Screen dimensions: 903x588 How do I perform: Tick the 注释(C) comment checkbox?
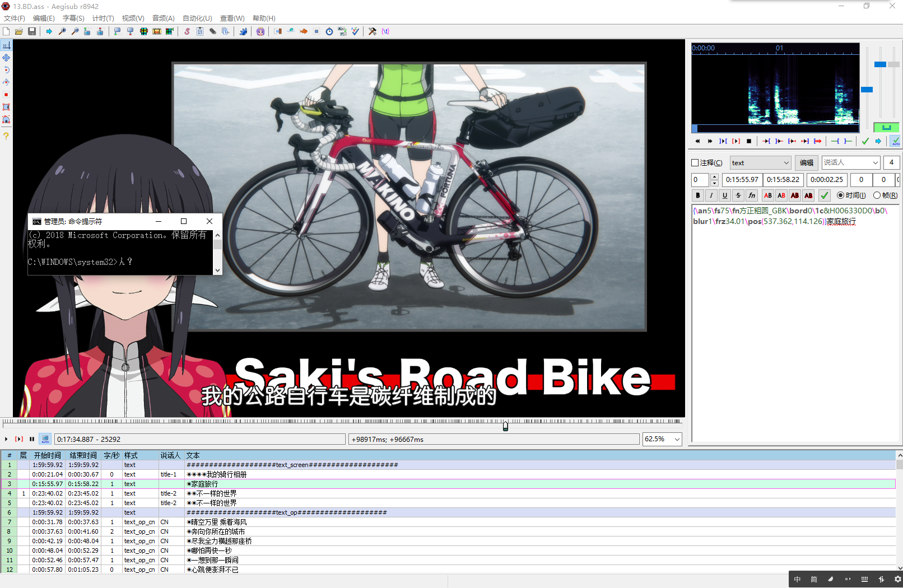pos(695,163)
